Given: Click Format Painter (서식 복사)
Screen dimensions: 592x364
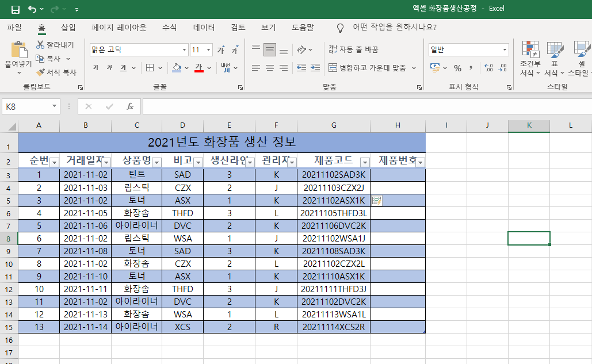Looking at the screenshot, I should pyautogui.click(x=56, y=72).
